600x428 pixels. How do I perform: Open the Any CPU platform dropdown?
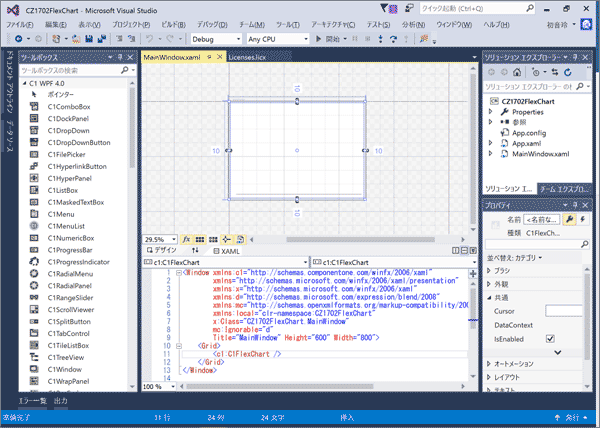click(278, 39)
